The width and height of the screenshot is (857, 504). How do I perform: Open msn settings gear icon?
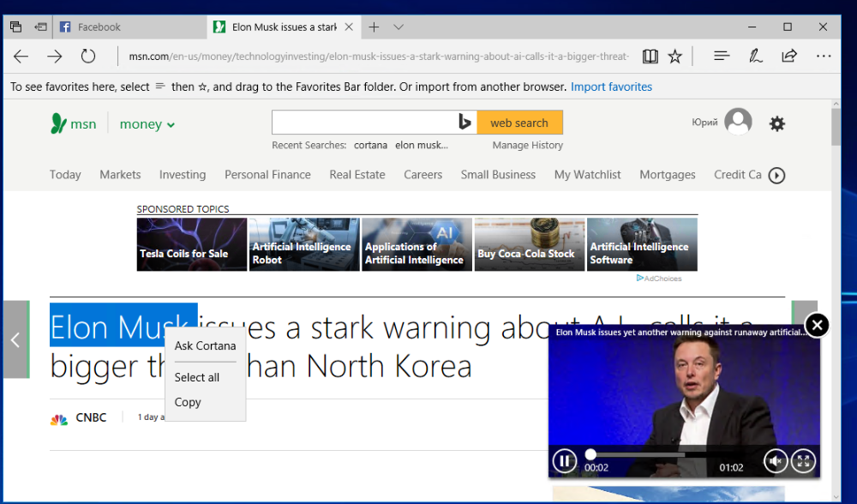click(776, 123)
